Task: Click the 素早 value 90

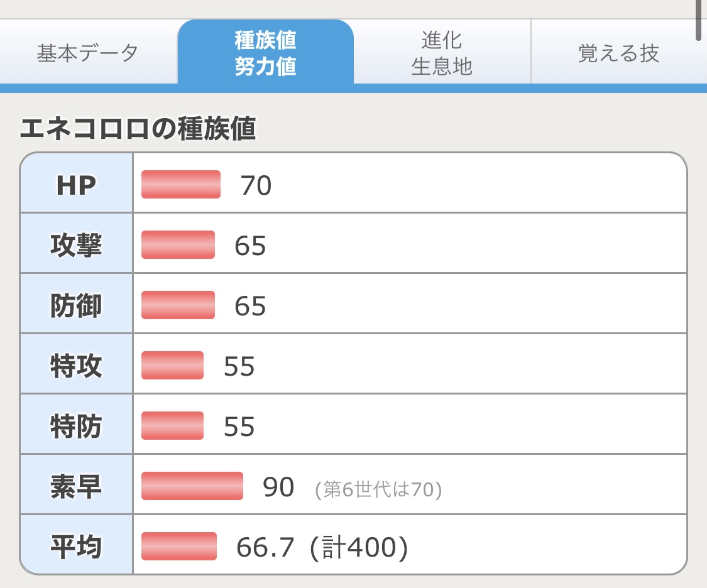Action: click(278, 487)
